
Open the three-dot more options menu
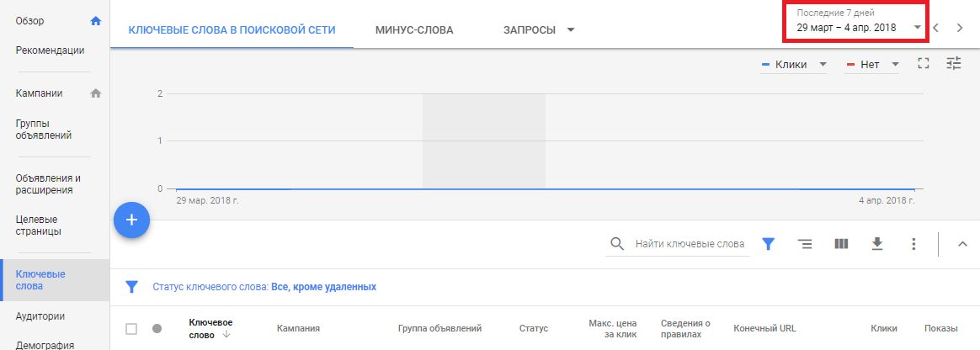click(913, 244)
